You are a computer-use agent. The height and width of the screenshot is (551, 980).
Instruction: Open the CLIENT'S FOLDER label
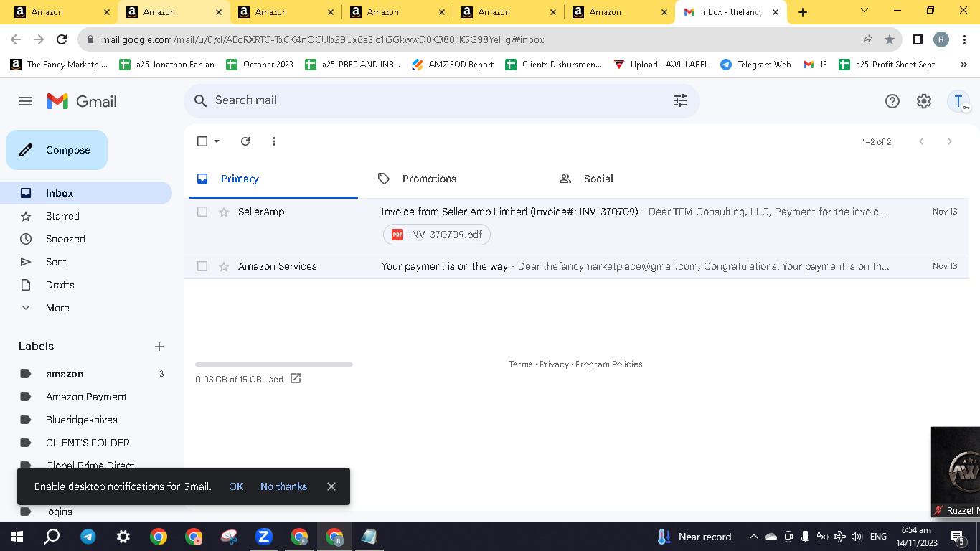click(86, 443)
